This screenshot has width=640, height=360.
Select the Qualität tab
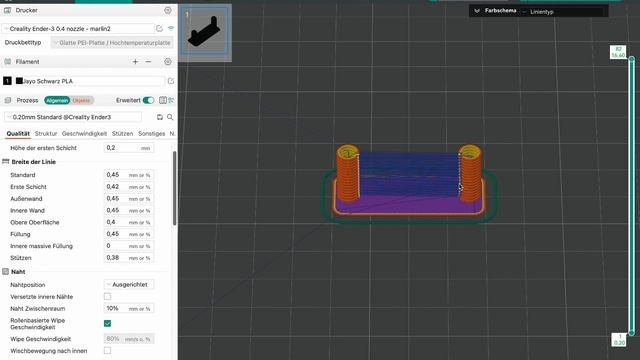(x=18, y=133)
